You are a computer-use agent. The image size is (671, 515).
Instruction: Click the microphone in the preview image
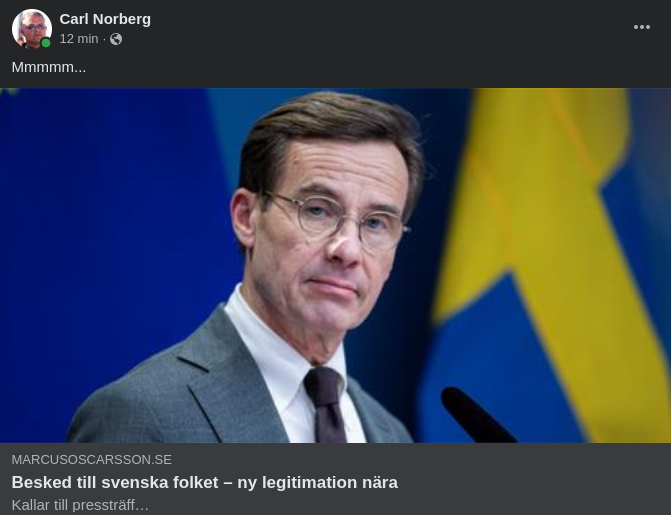[x=477, y=414]
